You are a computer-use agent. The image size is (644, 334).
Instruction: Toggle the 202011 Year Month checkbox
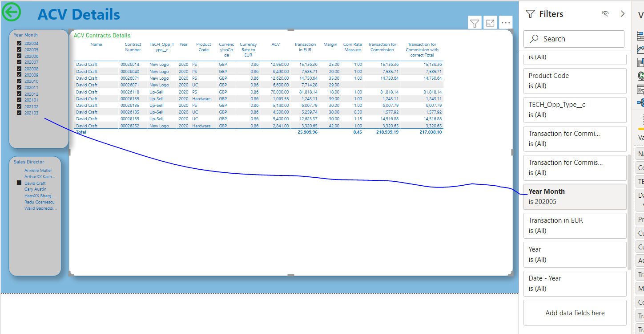tap(19, 87)
